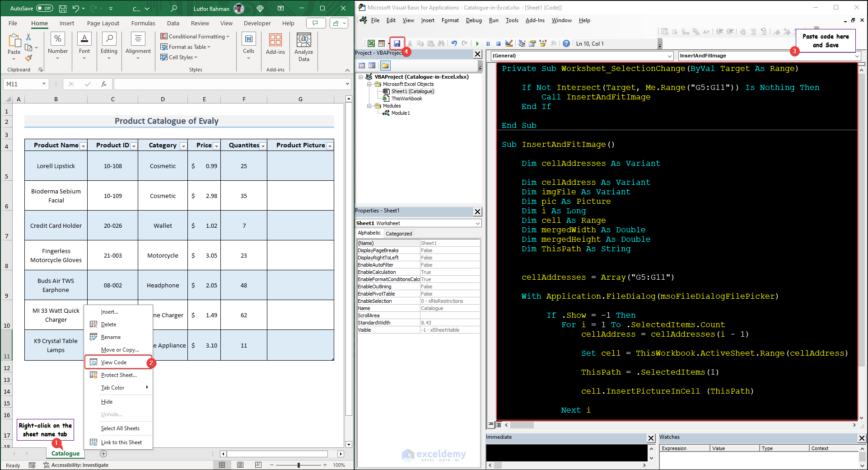The height and width of the screenshot is (470, 868).
Task: Open the Debug menu in VBA editor
Action: pyautogui.click(x=473, y=20)
